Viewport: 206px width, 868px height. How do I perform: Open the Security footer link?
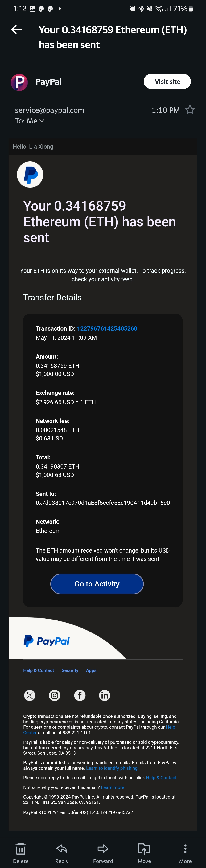click(70, 670)
